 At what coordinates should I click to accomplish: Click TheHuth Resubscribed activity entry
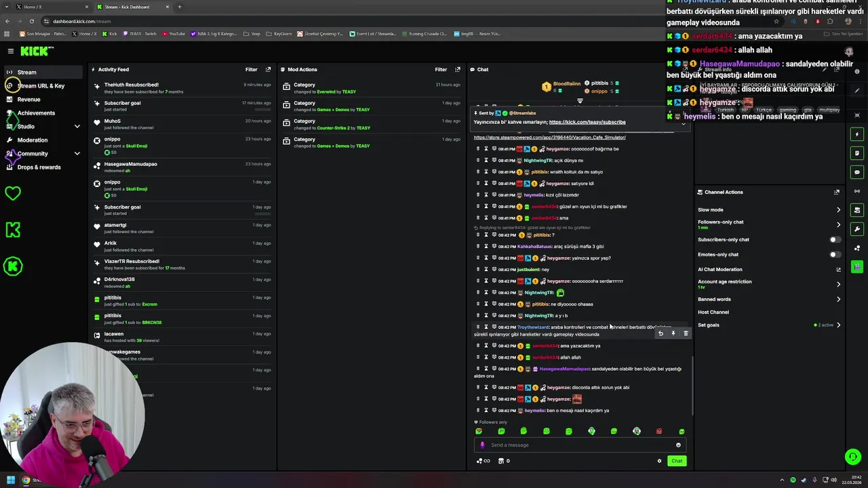183,88
